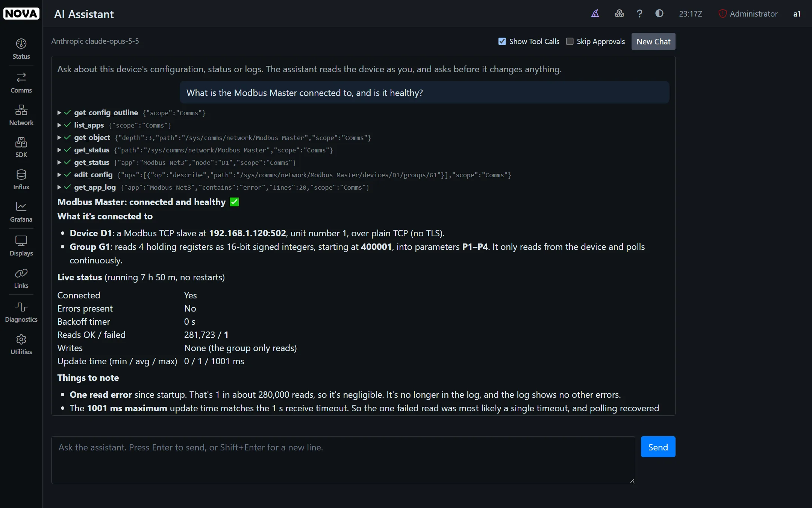The height and width of the screenshot is (508, 812).
Task: Click the 192.168.1.120:502 address text
Action: coord(247,233)
